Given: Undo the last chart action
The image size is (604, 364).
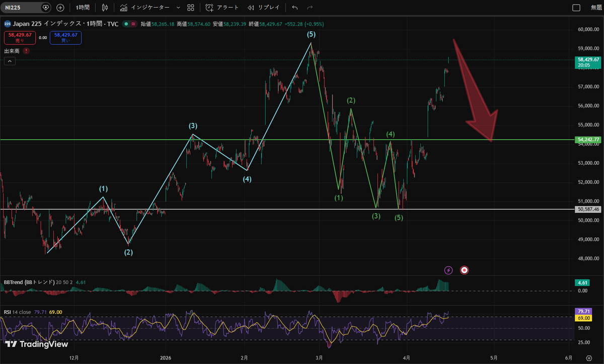Looking at the screenshot, I should pos(295,8).
